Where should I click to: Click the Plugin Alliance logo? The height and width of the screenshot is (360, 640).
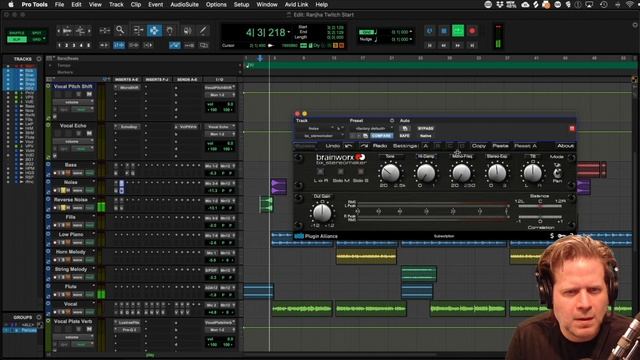tap(316, 236)
